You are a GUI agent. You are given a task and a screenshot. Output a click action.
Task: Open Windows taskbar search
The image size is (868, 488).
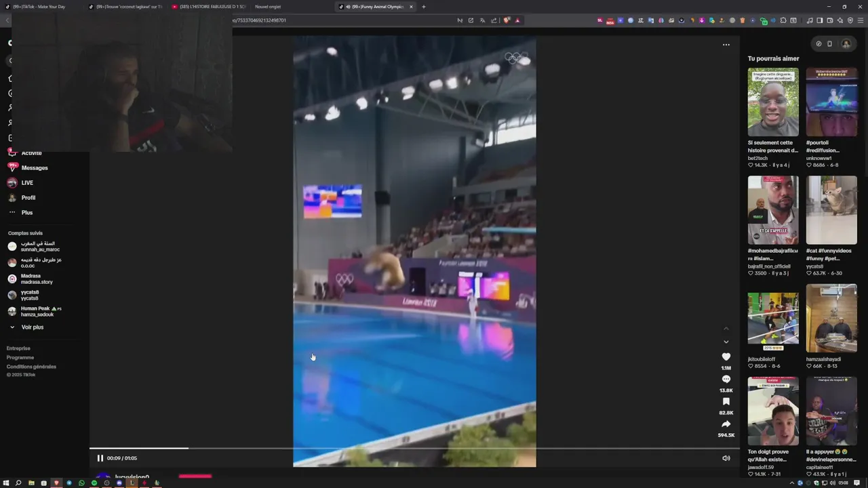(18, 483)
